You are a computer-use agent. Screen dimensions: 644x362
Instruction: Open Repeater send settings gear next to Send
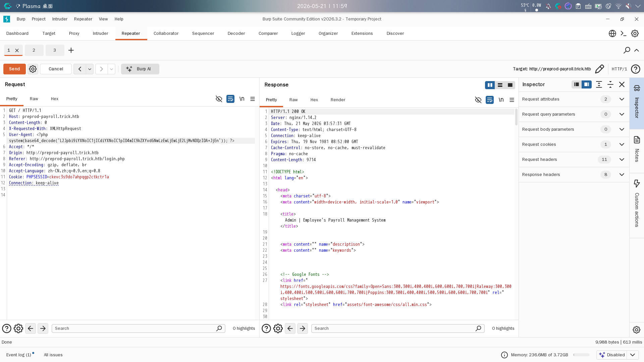click(x=33, y=69)
